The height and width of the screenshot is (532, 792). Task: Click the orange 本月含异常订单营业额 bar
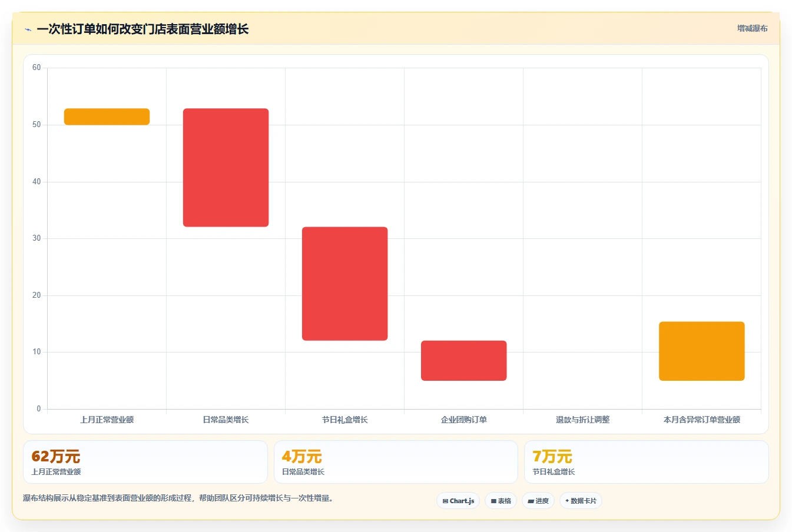click(x=701, y=351)
